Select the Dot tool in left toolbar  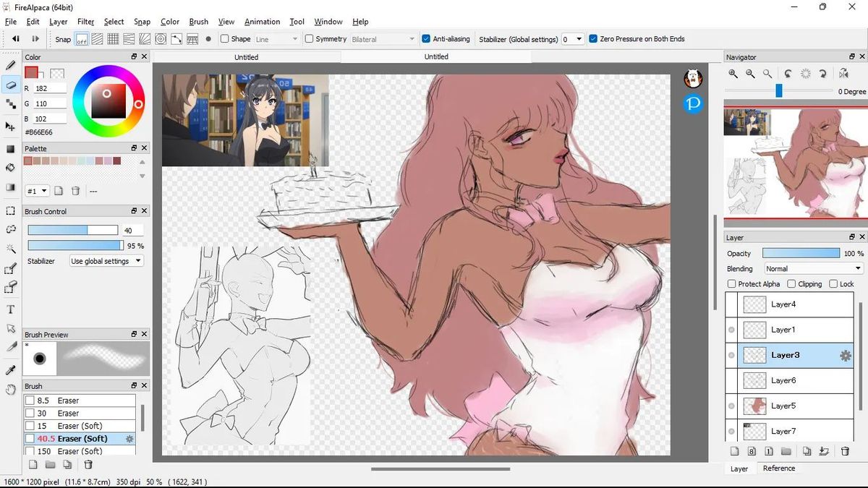pos(10,106)
